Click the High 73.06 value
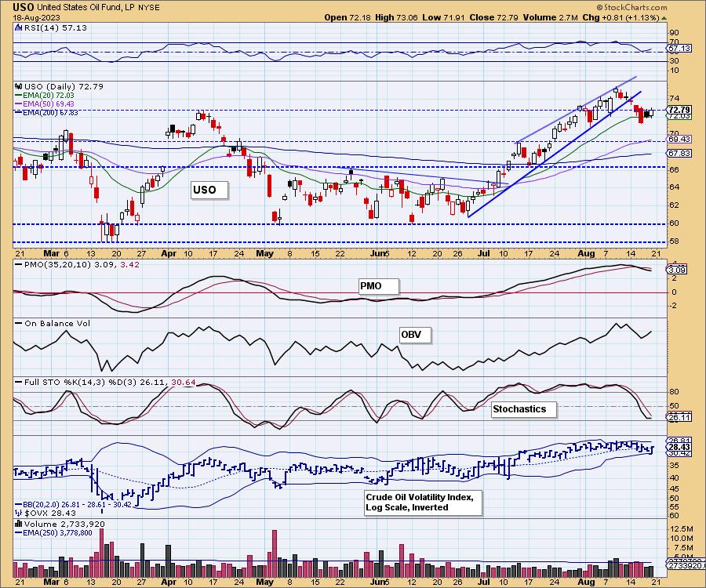The image size is (706, 588). coord(396,17)
